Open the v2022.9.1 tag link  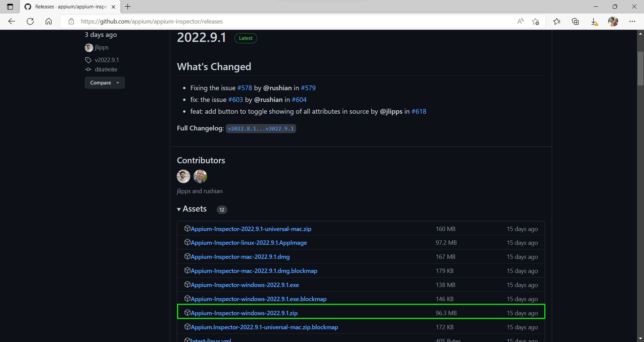point(107,60)
